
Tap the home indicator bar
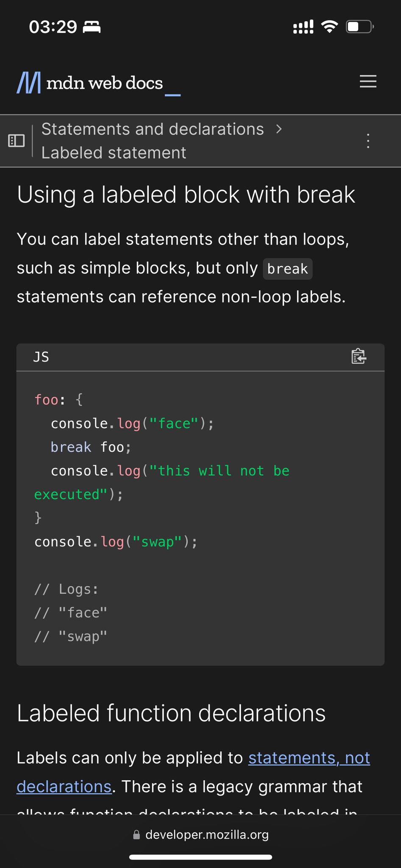point(200,857)
